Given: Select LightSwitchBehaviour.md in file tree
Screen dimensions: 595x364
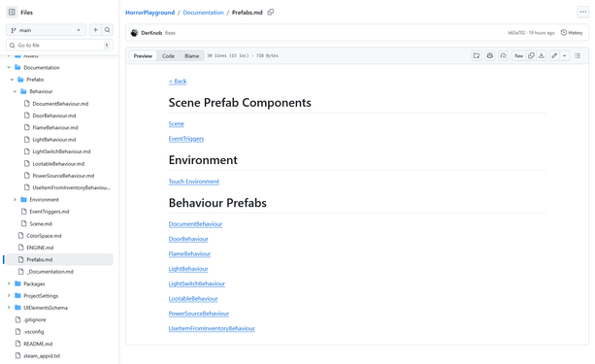Looking at the screenshot, I should 61,151.
